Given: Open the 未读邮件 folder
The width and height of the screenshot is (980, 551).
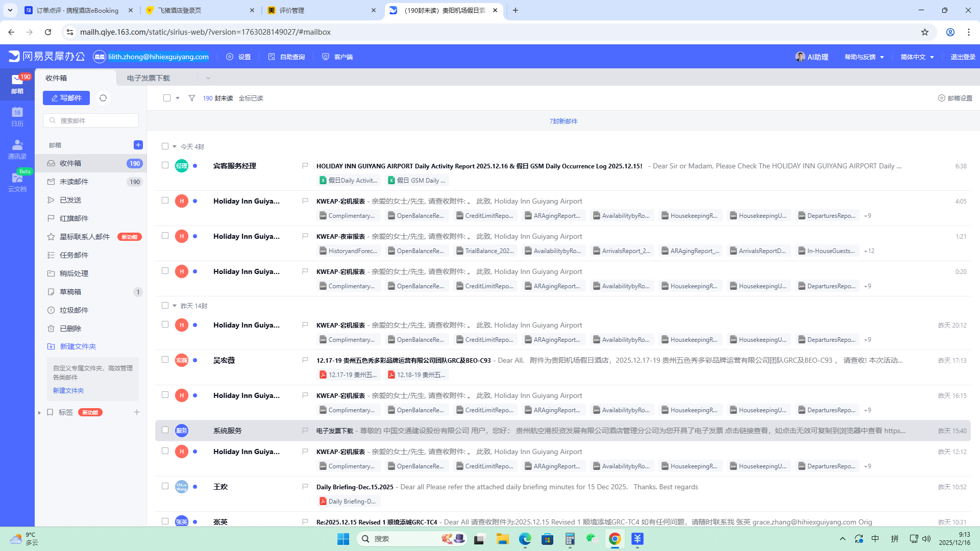Looking at the screenshot, I should point(74,182).
